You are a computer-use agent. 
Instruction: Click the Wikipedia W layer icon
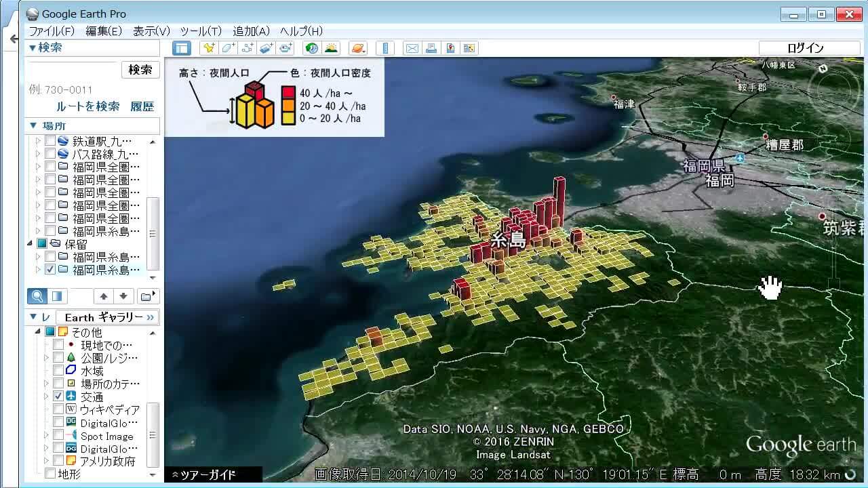71,409
